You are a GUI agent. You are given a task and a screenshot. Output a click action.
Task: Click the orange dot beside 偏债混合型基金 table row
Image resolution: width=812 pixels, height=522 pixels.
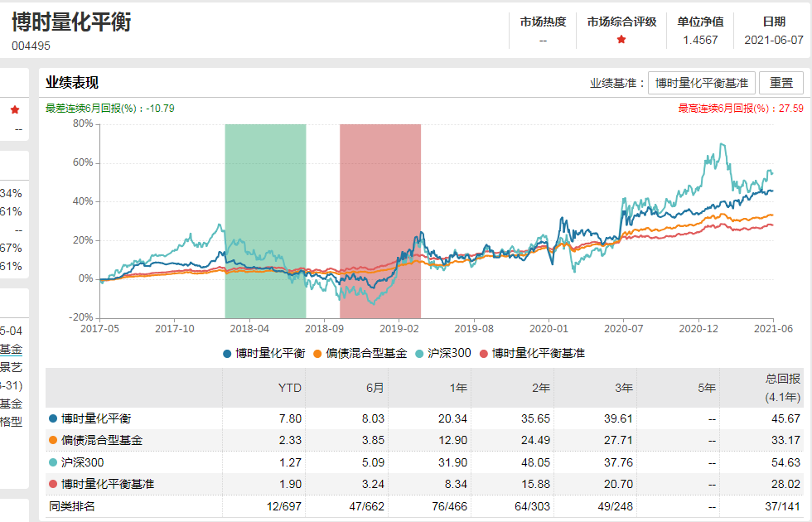coord(54,441)
